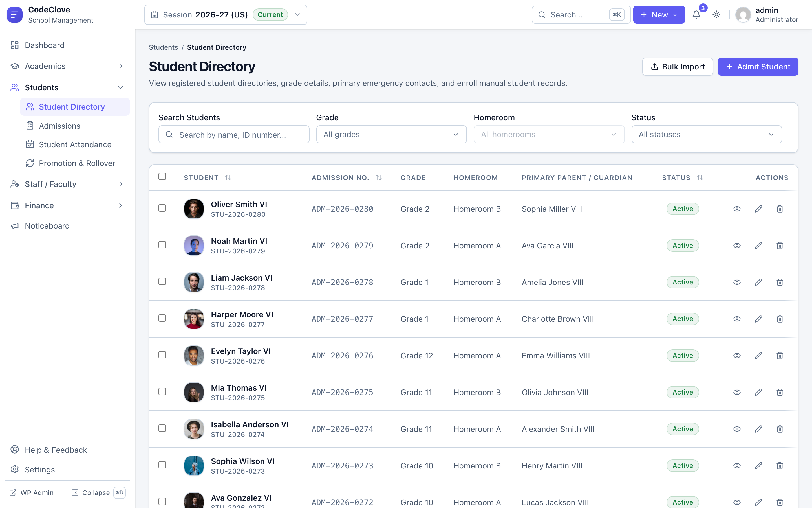Delete Harper Moore VI with trash icon
Screen dimensions: 812x508
pyautogui.click(x=780, y=319)
